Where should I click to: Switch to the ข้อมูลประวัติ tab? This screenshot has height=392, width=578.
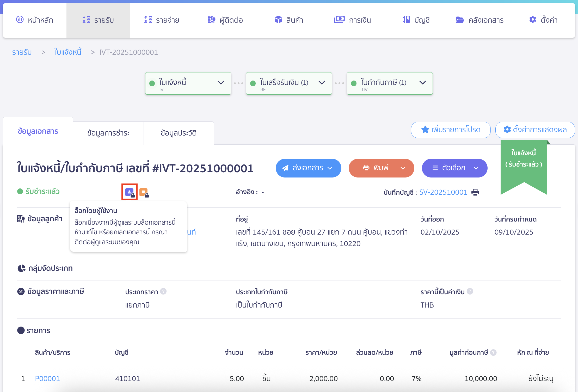(x=179, y=133)
